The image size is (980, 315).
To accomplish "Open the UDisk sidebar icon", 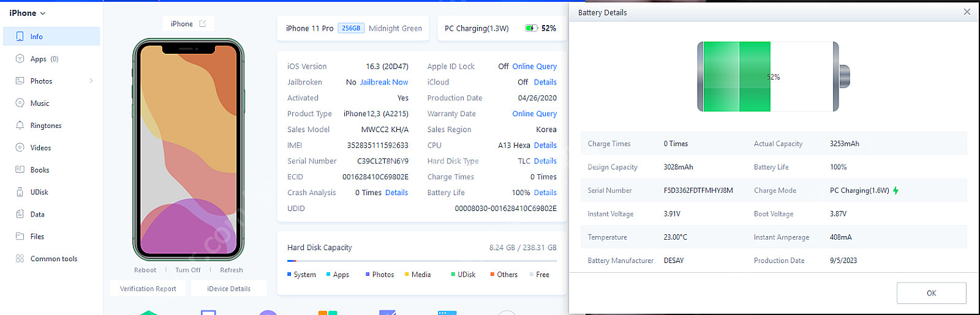I will click(20, 192).
